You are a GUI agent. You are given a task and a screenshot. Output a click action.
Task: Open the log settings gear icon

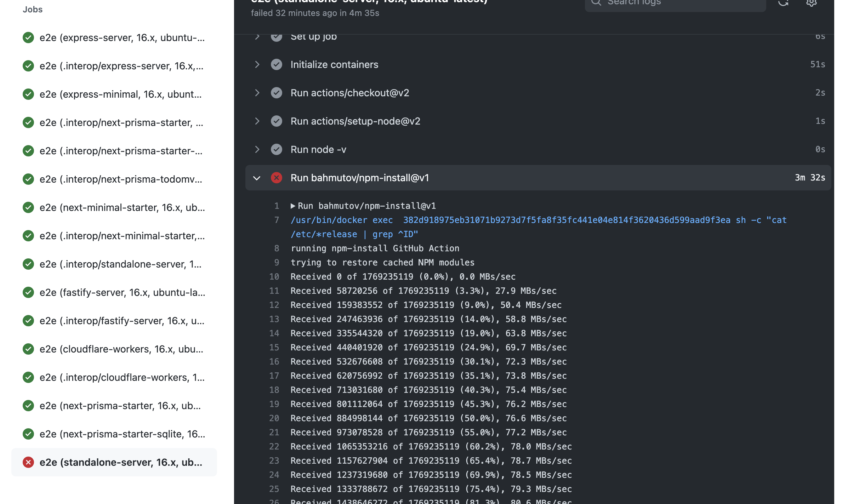point(811,3)
